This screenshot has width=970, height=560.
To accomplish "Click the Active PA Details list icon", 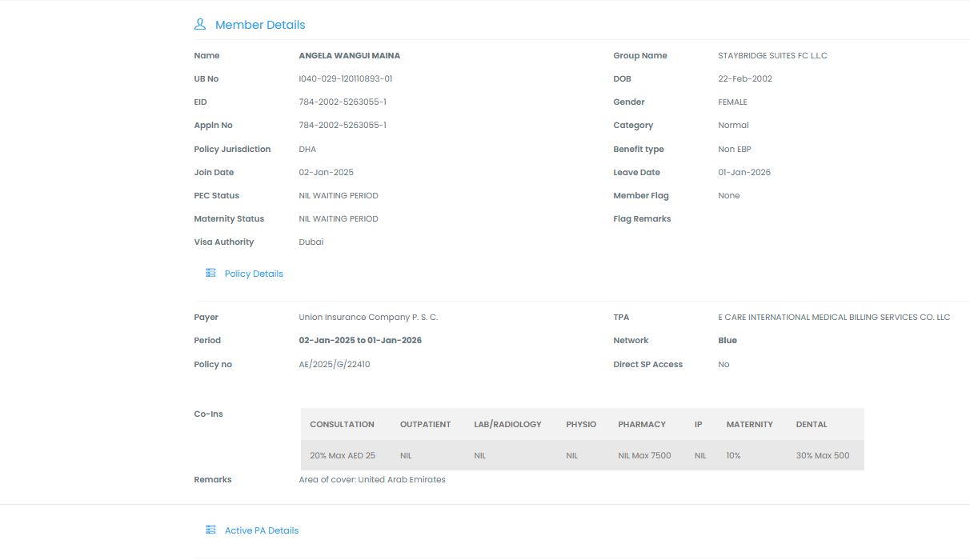I will 210,530.
